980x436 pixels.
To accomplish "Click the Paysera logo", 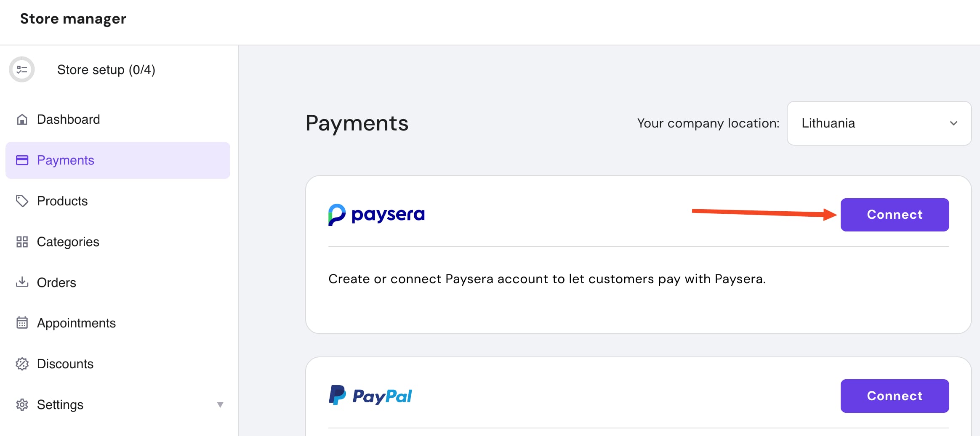I will [x=376, y=215].
